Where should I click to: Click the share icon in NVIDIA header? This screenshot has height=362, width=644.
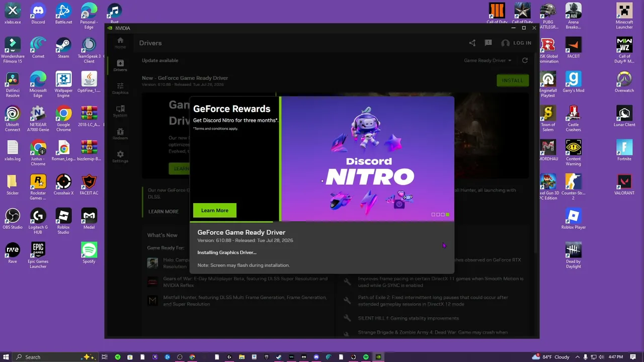[472, 43]
